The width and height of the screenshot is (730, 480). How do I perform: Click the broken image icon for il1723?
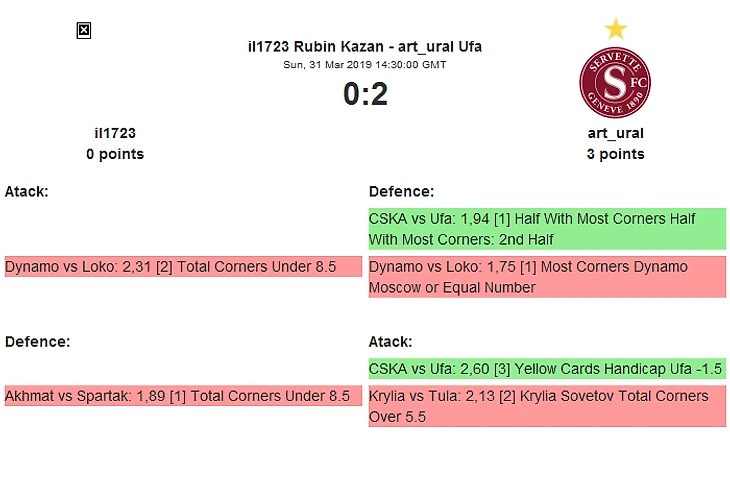[84, 31]
